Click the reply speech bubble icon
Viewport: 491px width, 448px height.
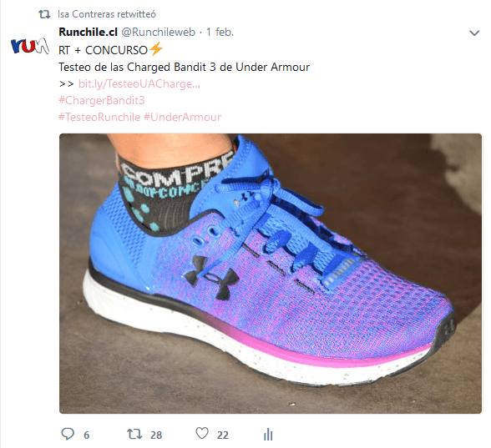tap(68, 434)
